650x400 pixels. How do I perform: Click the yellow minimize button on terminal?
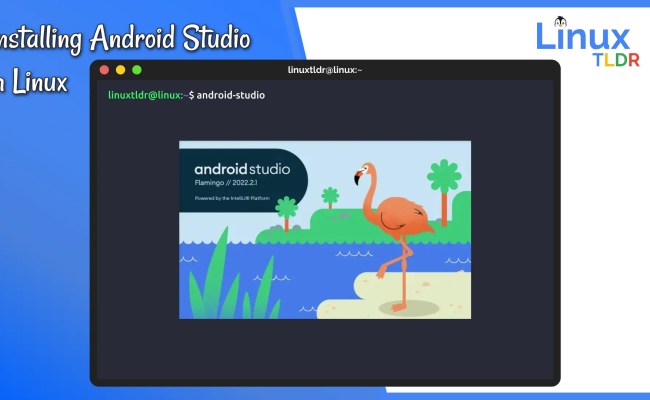pos(121,70)
